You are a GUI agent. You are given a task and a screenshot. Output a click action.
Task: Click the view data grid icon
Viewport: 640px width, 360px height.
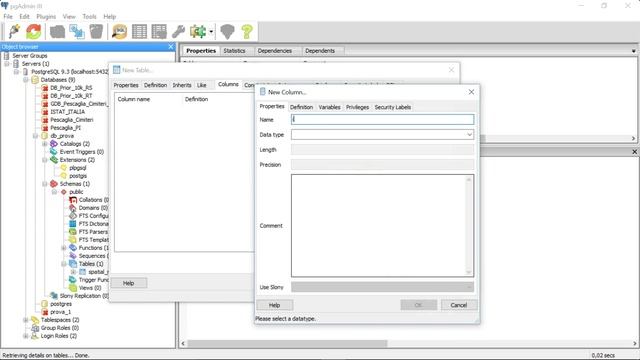click(139, 31)
